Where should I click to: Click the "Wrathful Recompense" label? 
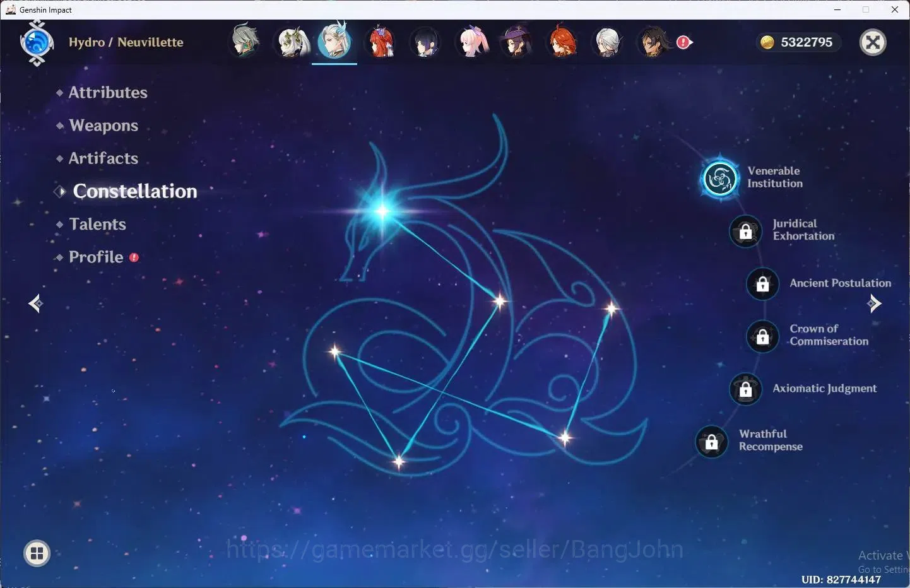(x=771, y=440)
